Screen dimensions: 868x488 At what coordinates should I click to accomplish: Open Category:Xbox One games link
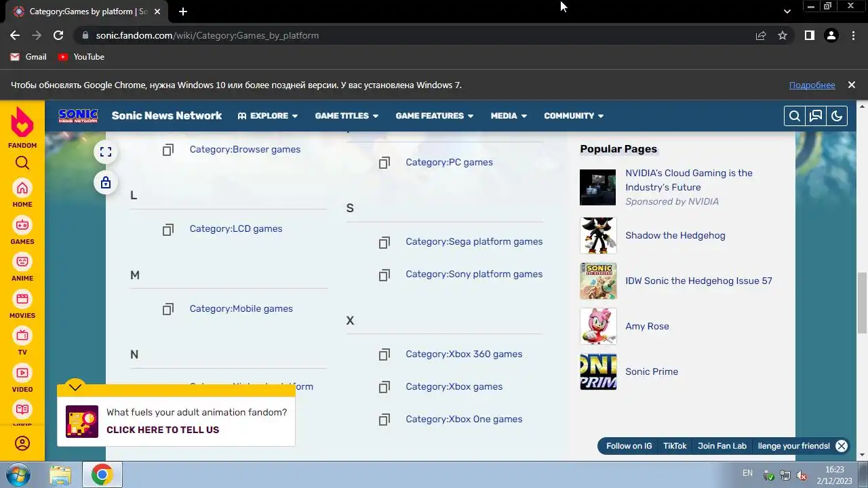[x=464, y=419]
